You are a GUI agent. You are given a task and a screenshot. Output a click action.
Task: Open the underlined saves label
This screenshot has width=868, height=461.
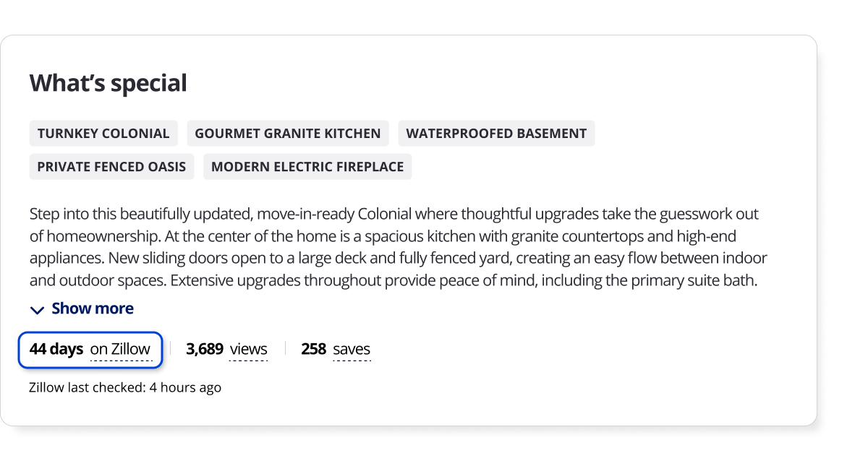point(352,349)
